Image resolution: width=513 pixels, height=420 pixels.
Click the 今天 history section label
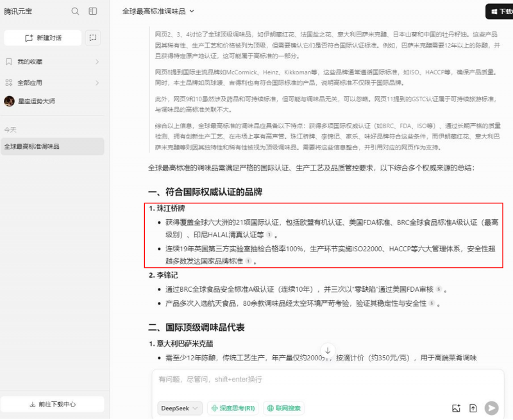[10, 130]
